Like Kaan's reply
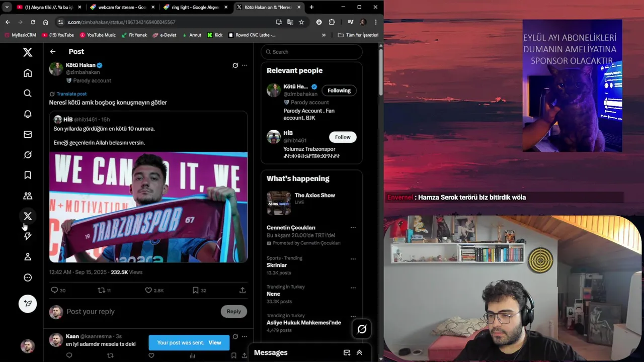 pos(151,355)
